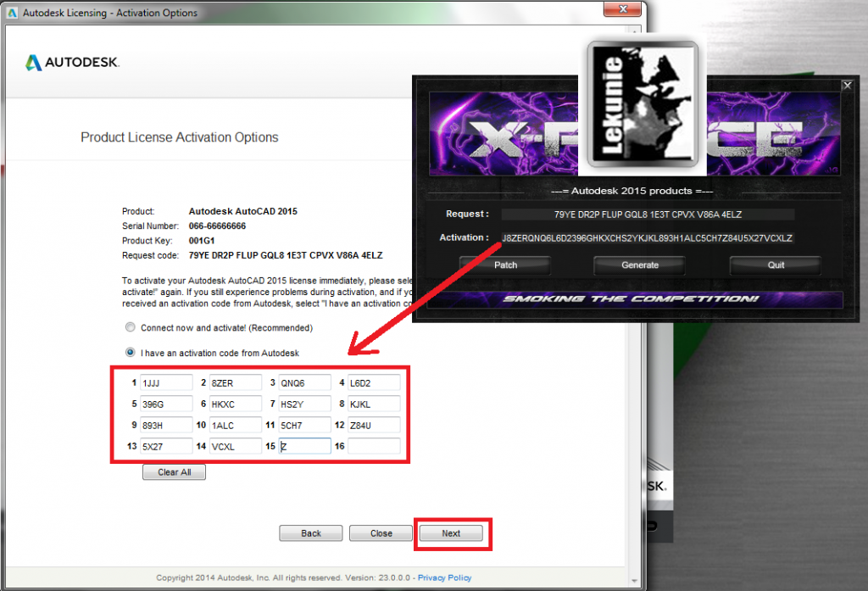
Task: Click activation code field 8 containing KJKL
Action: point(374,404)
